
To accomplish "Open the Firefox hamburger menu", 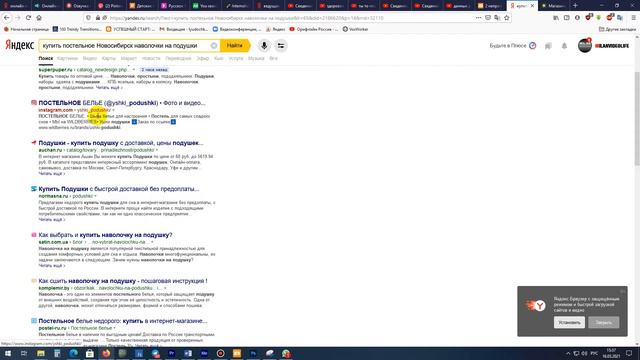I will (633, 18).
